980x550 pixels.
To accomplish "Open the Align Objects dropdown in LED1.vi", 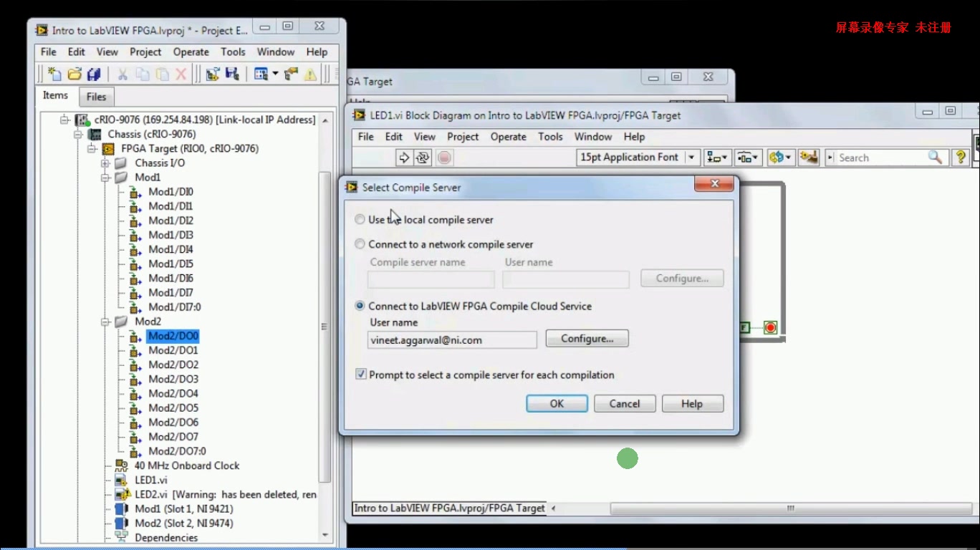I will coord(716,158).
